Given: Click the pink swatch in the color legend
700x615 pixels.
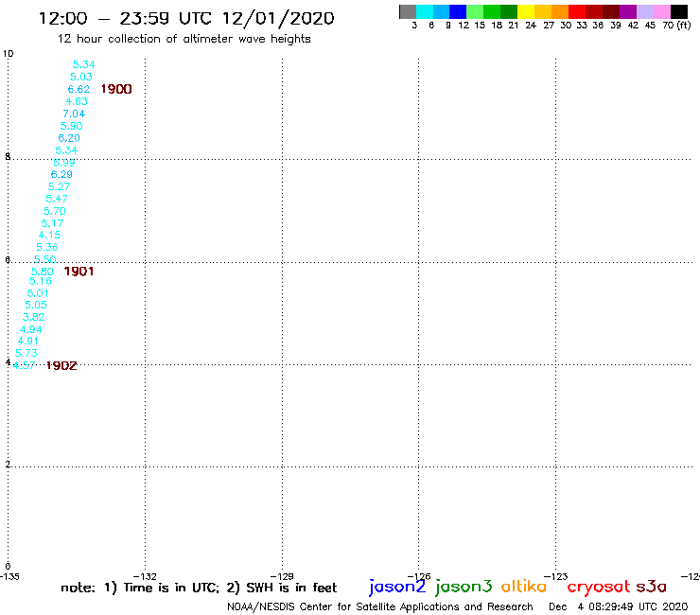Looking at the screenshot, I should (x=661, y=11).
